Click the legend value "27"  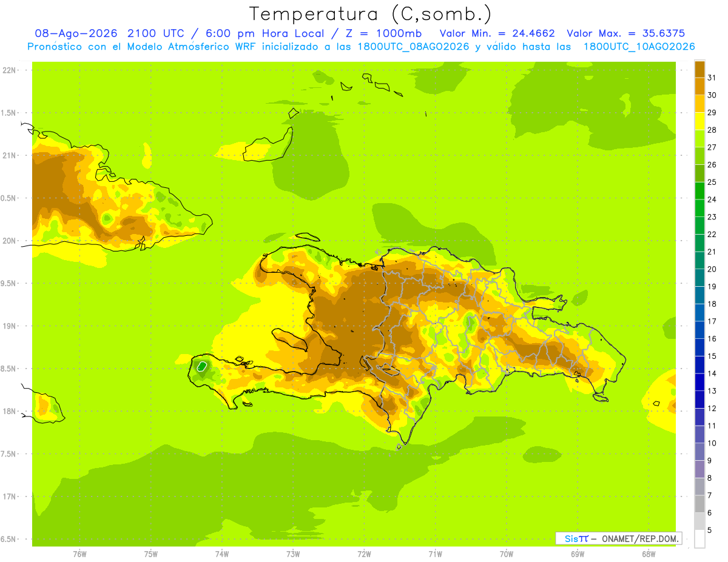point(712,147)
